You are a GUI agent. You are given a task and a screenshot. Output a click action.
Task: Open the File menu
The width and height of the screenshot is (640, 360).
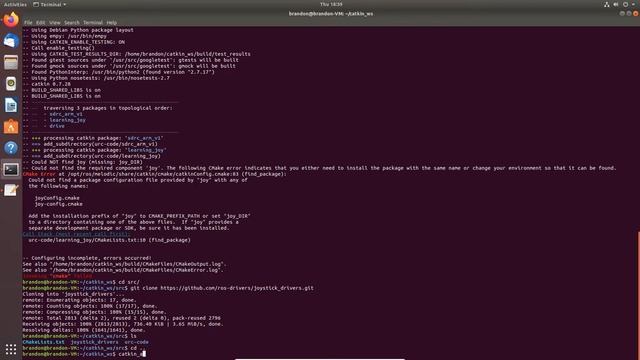[28, 23]
